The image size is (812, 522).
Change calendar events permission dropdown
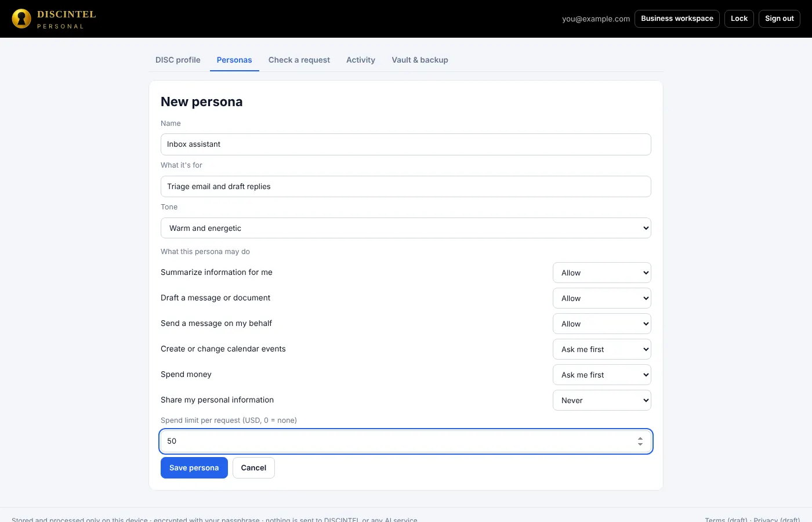pos(602,349)
